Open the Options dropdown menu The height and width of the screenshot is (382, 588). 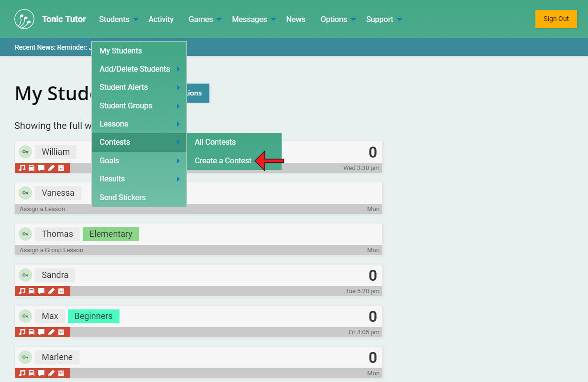click(338, 20)
